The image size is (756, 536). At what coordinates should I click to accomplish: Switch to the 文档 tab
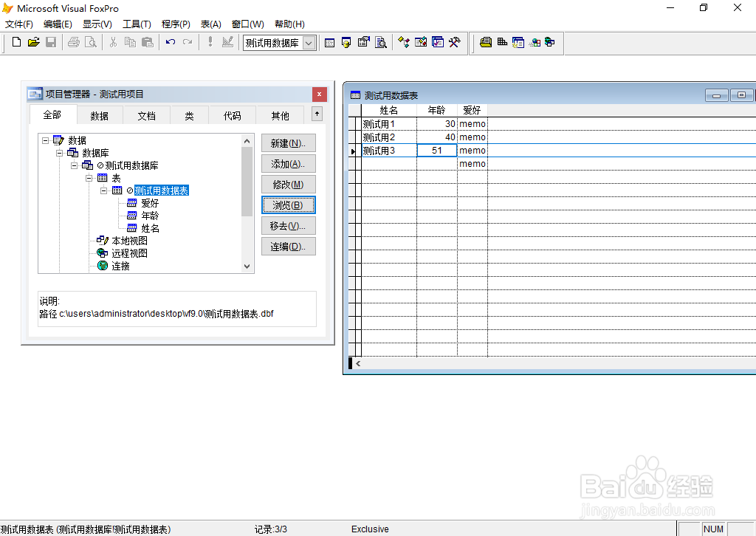point(147,116)
